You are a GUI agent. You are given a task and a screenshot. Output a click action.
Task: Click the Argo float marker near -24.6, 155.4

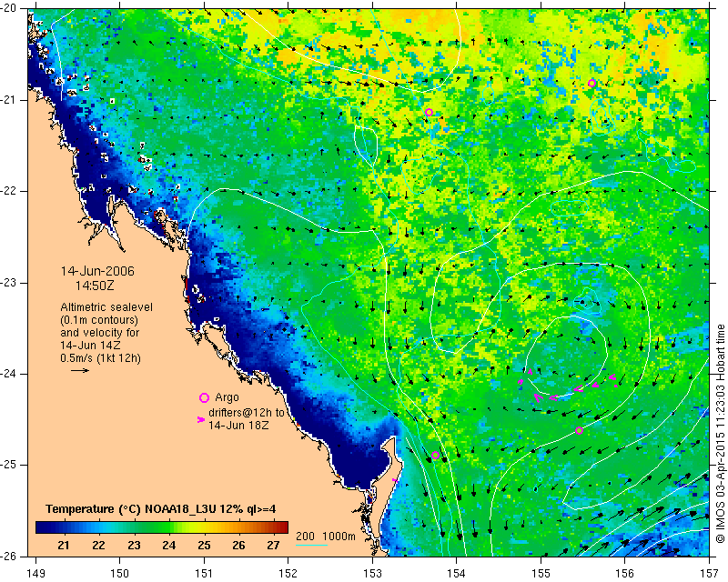pos(579,431)
